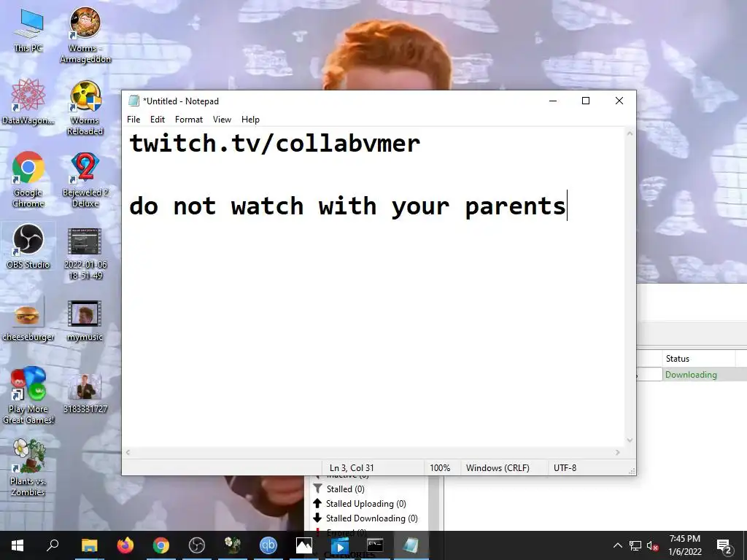Click 'Ln 3, Col 31' status entry
This screenshot has height=560, width=747.
[352, 467]
